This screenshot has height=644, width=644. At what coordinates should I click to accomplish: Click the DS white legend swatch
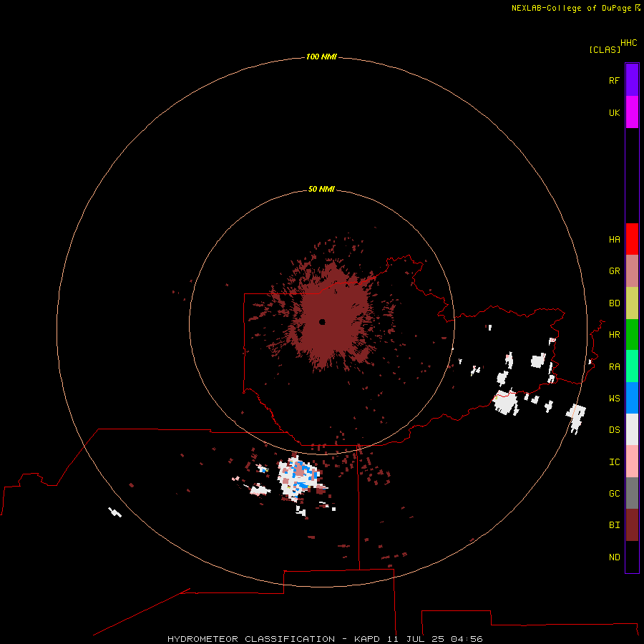coord(632,429)
